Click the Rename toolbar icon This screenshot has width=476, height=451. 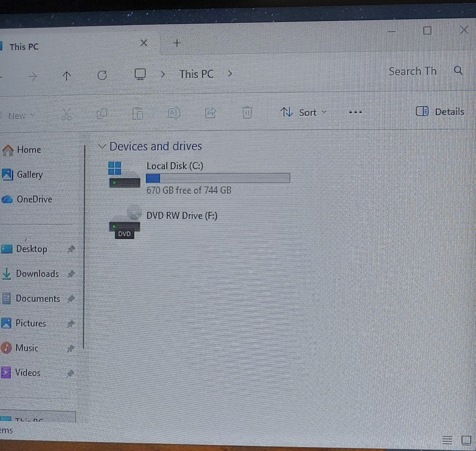point(174,113)
